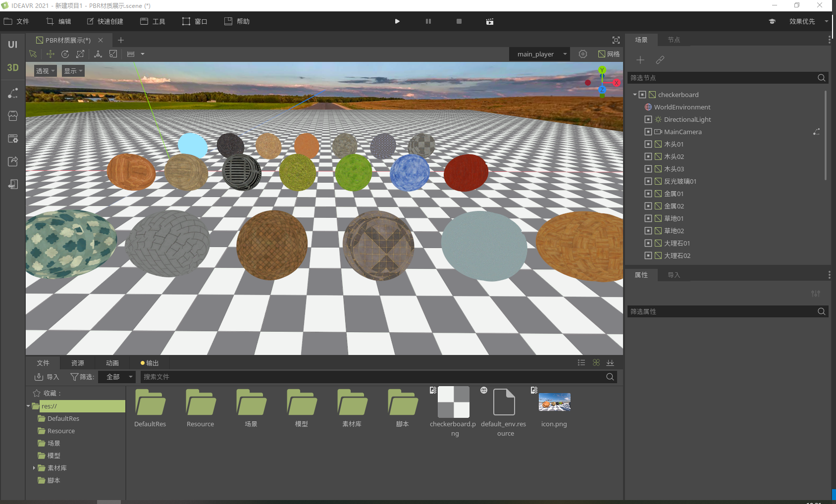Viewport: 836px width, 504px height.
Task: Open the 透视 perspective dropdown
Action: 45,71
